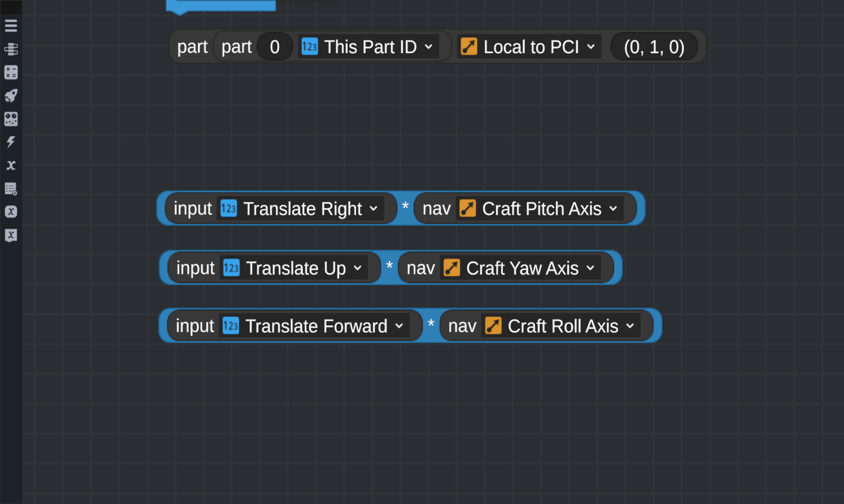This screenshot has width=844, height=504.
Task: Open the Program Flow blocks category
Action: pyautogui.click(x=11, y=49)
